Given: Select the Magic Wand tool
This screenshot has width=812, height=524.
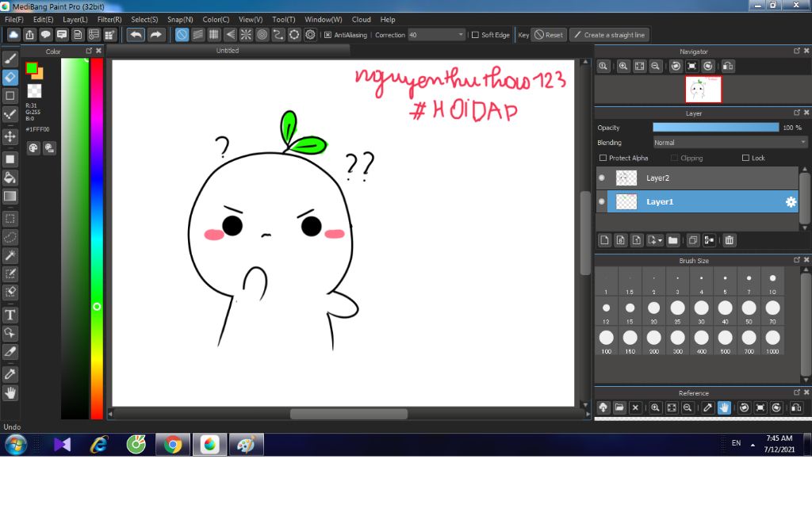Looking at the screenshot, I should pyautogui.click(x=10, y=255).
